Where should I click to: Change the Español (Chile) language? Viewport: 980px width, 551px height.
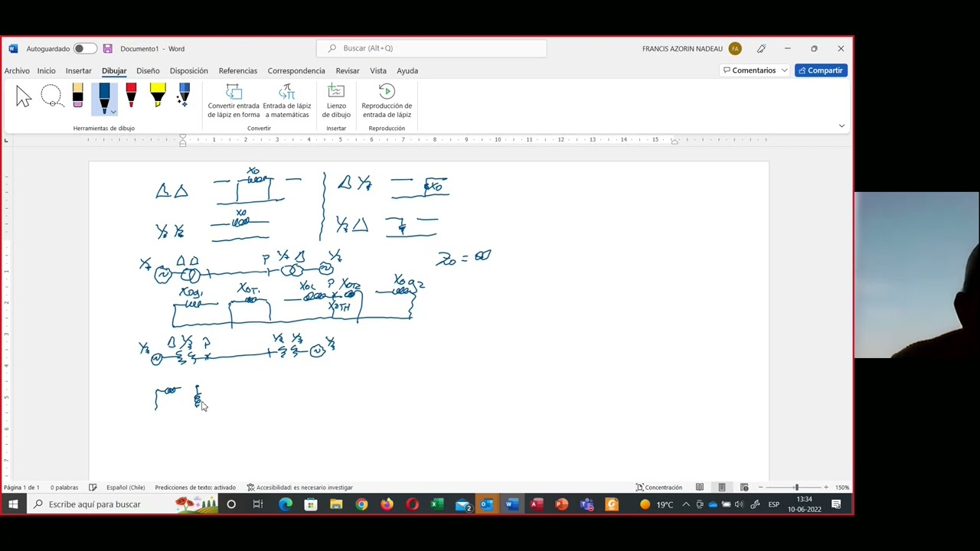[x=126, y=487]
